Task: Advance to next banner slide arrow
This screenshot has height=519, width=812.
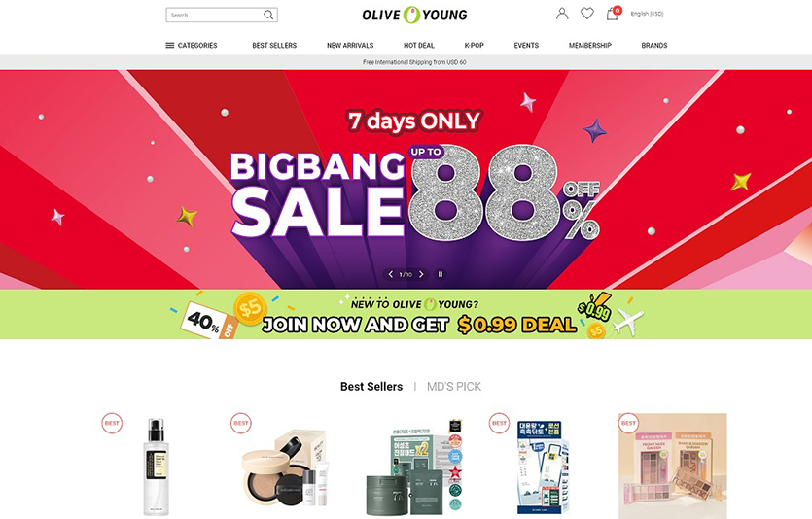Action: 421,274
